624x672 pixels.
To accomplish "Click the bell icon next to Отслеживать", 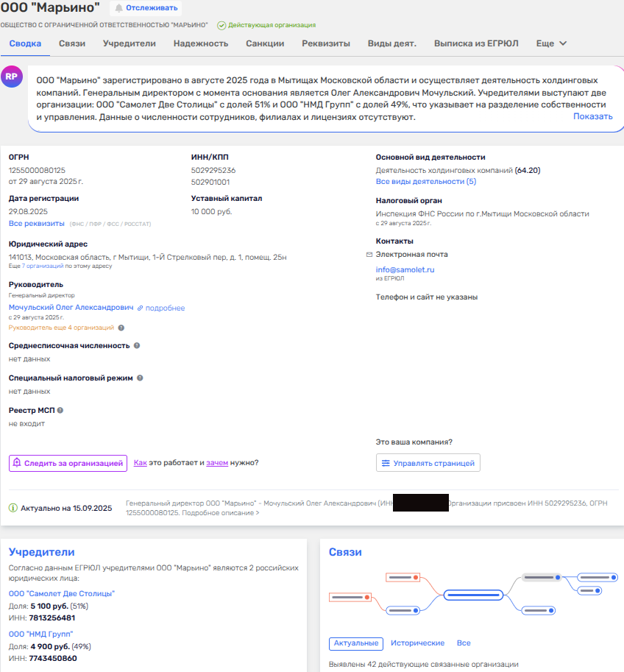I will pos(118,8).
